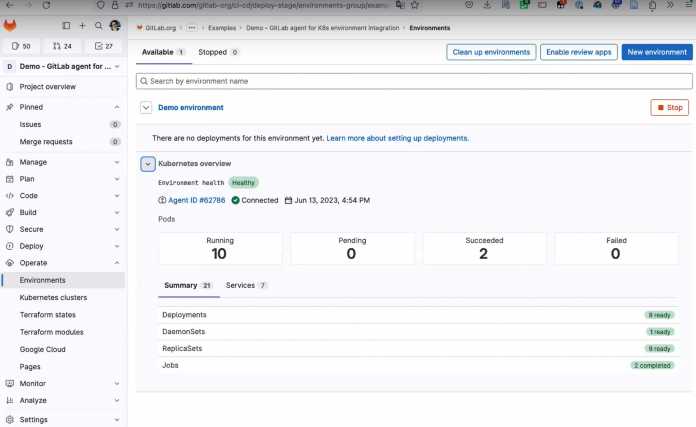Click the New environment button
Screen dimensions: 696x427
[x=656, y=52]
